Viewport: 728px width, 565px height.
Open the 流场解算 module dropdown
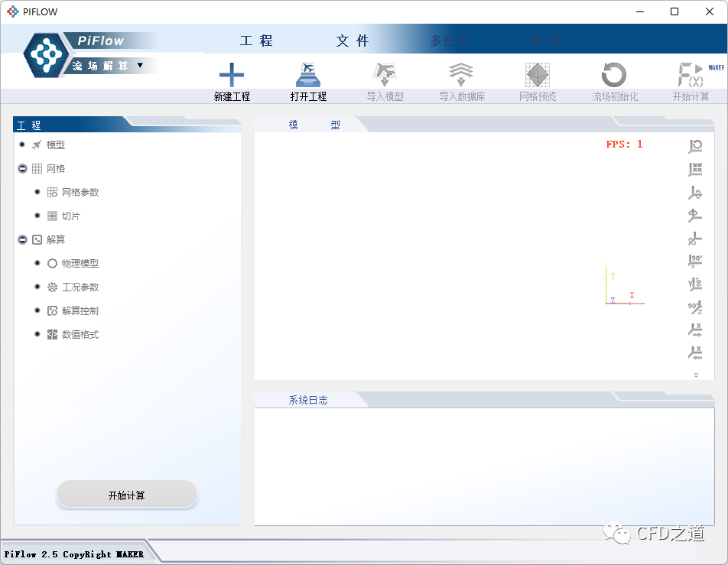pos(140,66)
